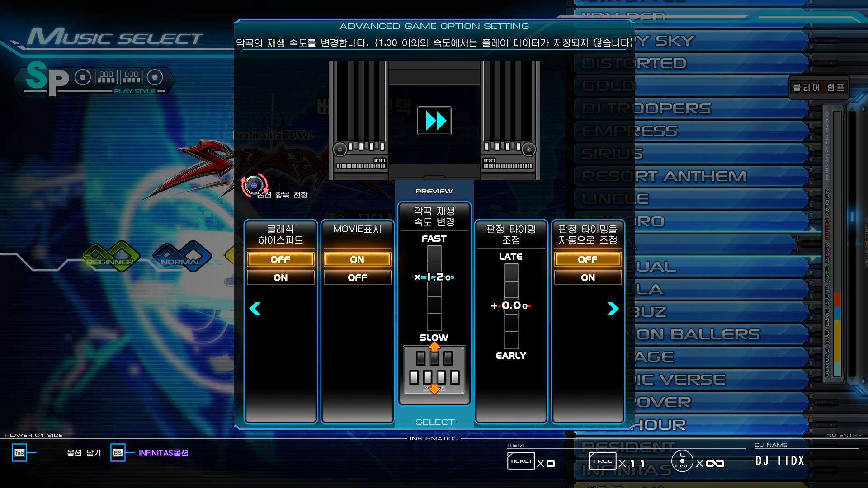Turn auto judge timing adjustment ON
This screenshot has width=868, height=488.
(x=588, y=277)
